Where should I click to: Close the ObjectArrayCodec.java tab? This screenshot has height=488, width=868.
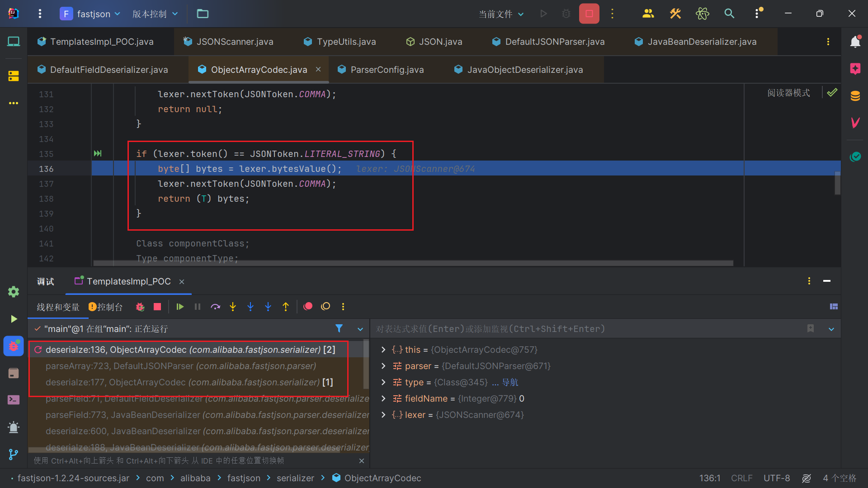(x=318, y=69)
